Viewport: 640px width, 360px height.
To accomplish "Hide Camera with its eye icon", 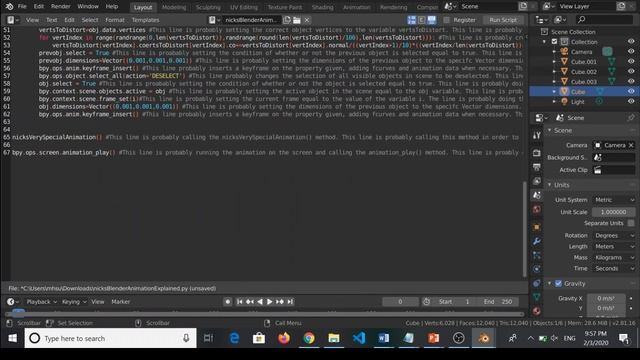I will point(631,51).
